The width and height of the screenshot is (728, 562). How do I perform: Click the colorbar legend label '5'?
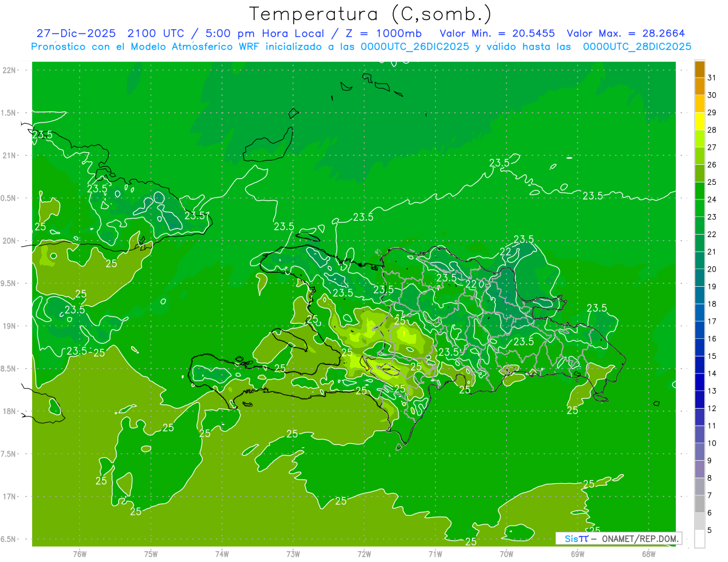tap(710, 530)
